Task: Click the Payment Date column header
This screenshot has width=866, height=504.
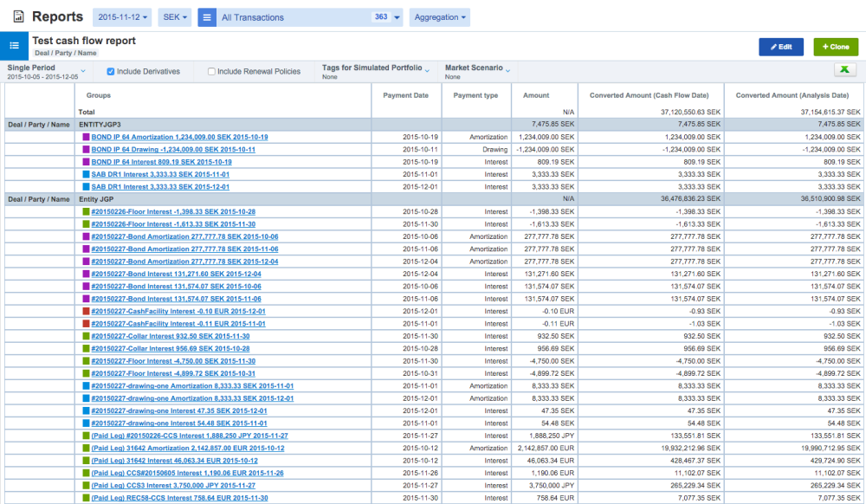Action: click(405, 95)
